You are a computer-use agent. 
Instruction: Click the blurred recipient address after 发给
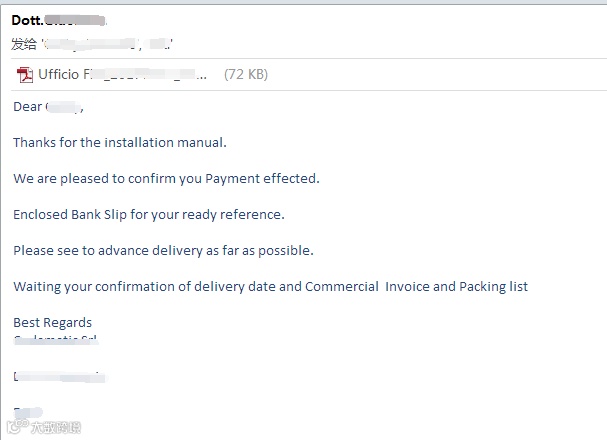108,43
